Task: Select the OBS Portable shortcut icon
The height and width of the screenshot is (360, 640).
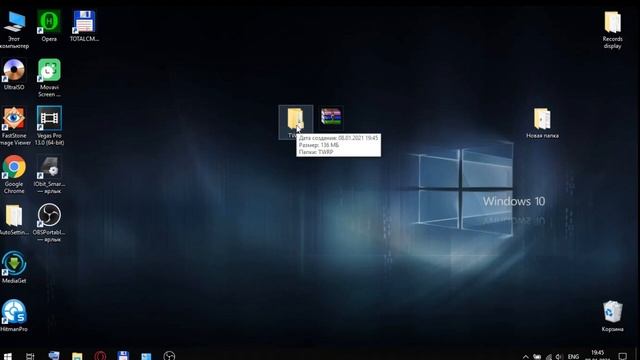Action: pos(49,222)
